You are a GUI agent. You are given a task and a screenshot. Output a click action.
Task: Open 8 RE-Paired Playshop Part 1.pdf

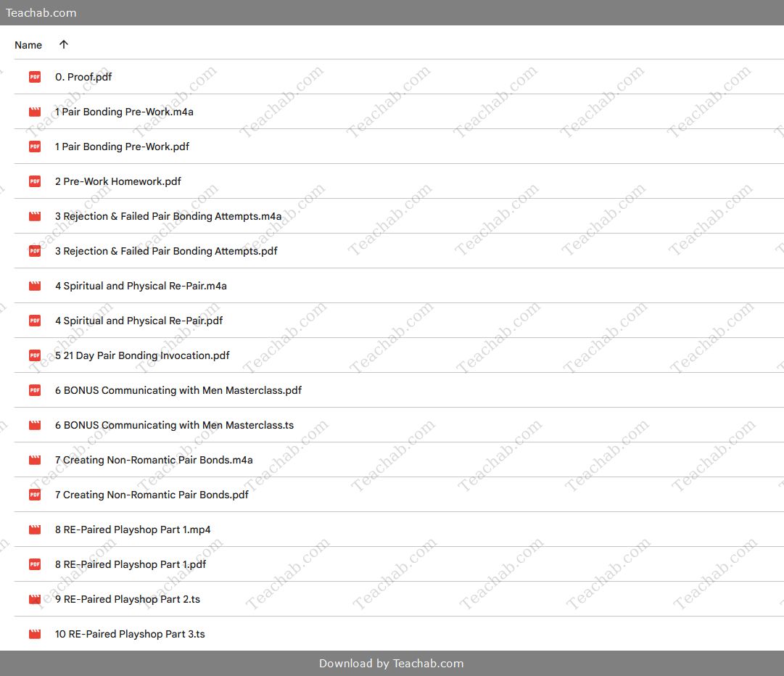[131, 564]
